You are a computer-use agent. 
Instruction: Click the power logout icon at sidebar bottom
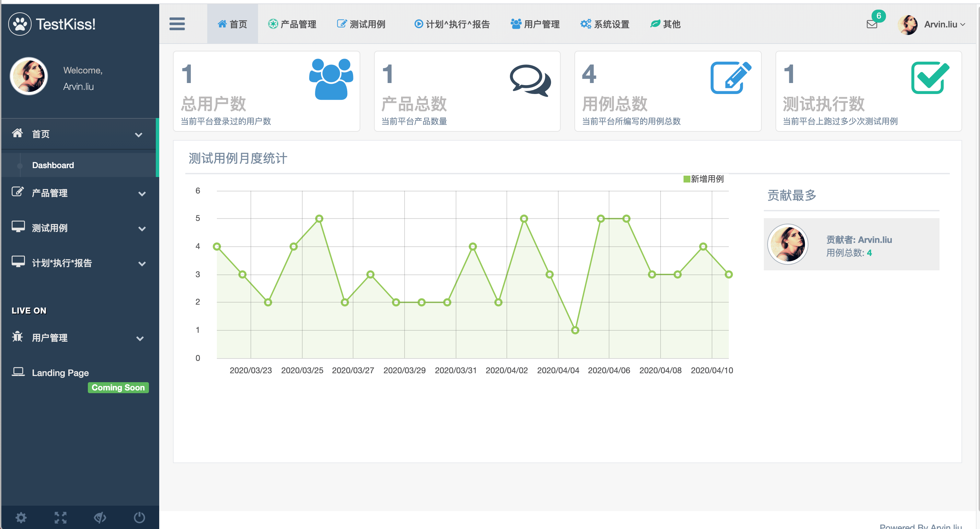tap(139, 517)
